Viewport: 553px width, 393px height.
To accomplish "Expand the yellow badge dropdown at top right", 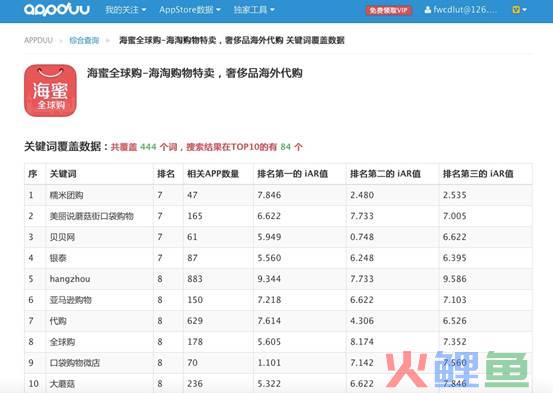I will point(519,10).
